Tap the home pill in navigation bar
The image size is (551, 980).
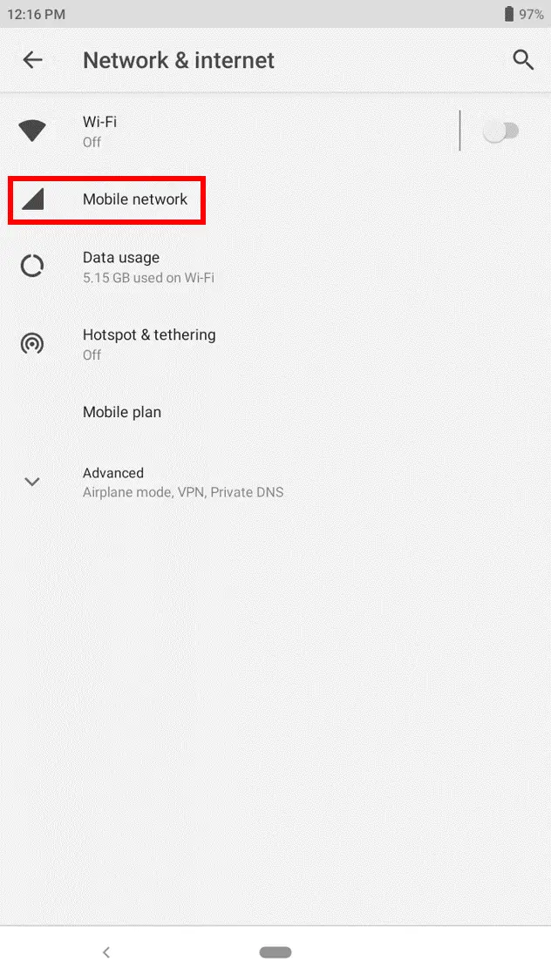[x=275, y=952]
